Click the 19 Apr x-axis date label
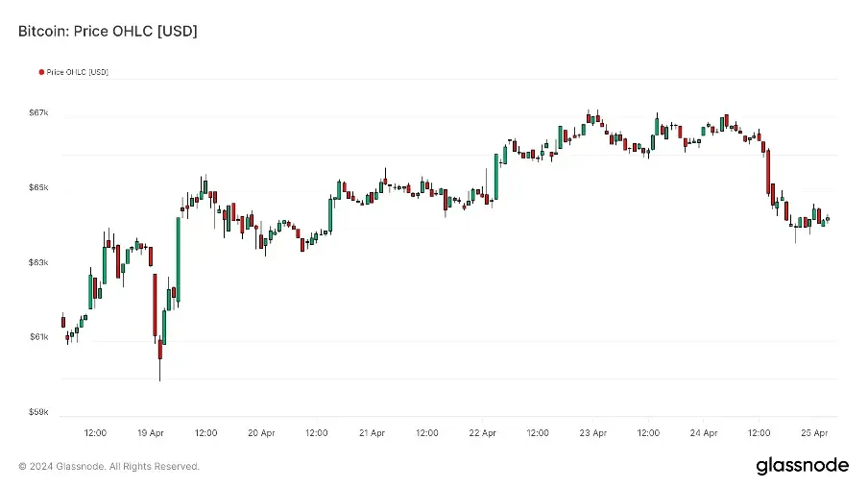The width and height of the screenshot is (868, 488). 150,433
